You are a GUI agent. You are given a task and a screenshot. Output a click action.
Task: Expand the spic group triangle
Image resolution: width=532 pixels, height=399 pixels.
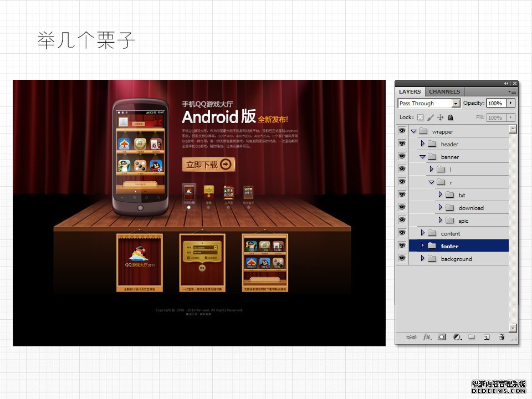(x=440, y=220)
